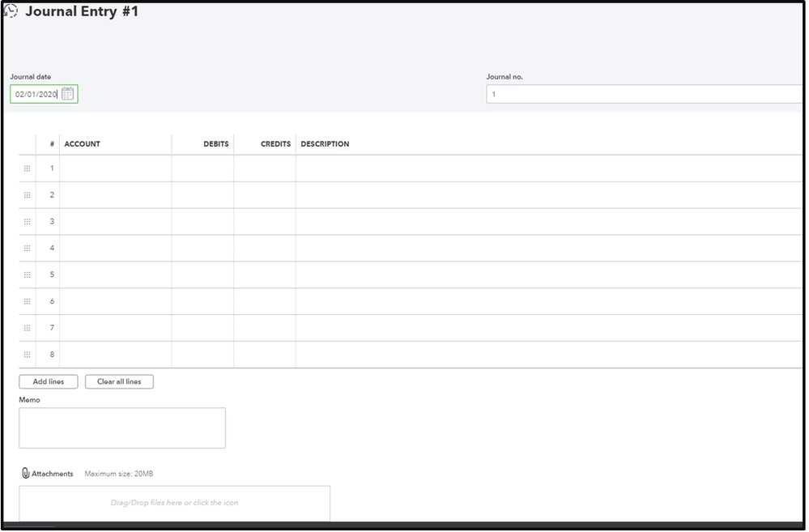Click the Journal Entry #1 title
Image resolution: width=809 pixels, height=532 pixels.
tap(82, 11)
